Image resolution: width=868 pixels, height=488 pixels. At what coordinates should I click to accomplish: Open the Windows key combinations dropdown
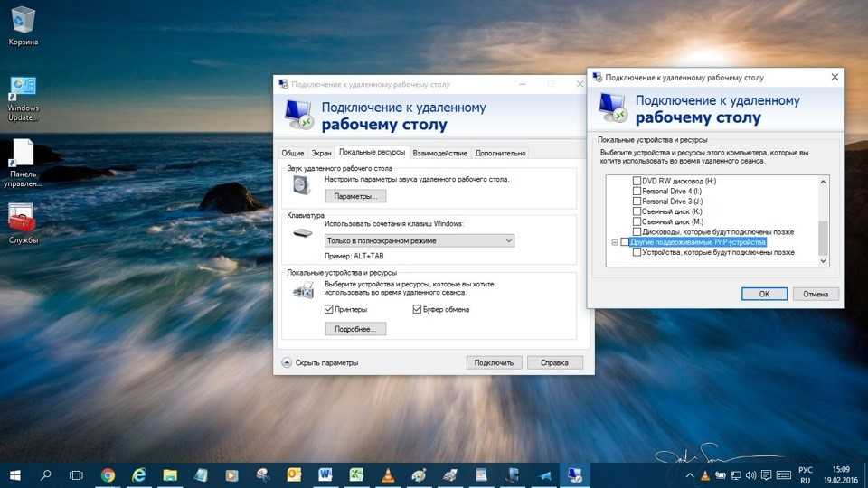click(419, 240)
